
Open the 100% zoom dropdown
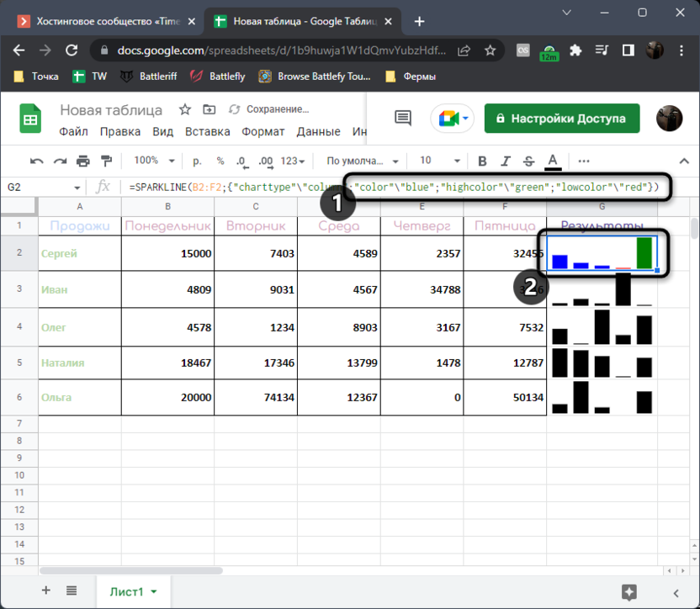[154, 161]
